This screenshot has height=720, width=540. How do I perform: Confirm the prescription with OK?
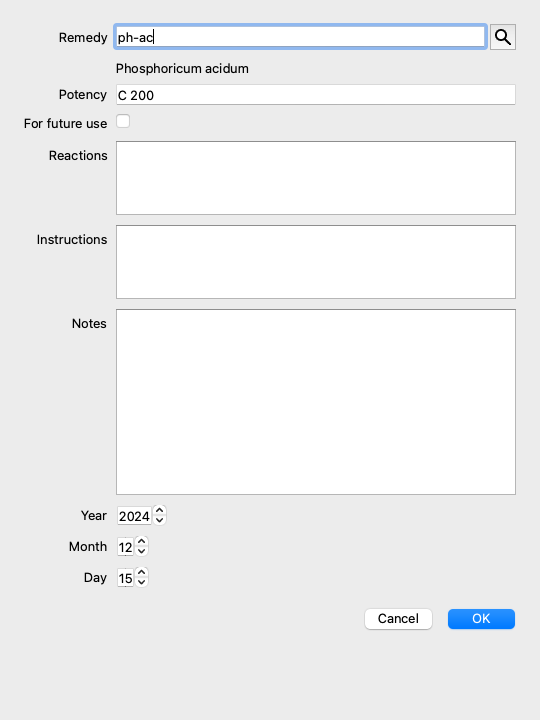tap(481, 619)
